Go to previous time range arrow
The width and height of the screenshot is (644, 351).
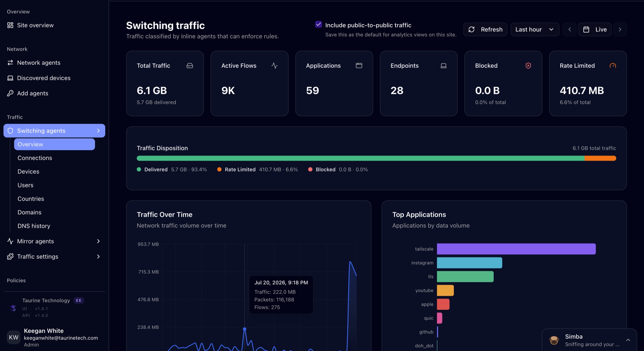pos(570,29)
